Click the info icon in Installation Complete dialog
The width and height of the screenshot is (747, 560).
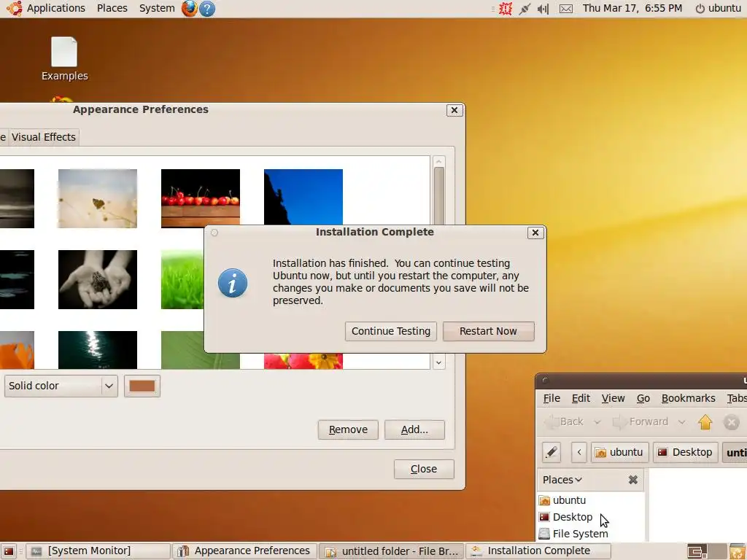tap(233, 283)
